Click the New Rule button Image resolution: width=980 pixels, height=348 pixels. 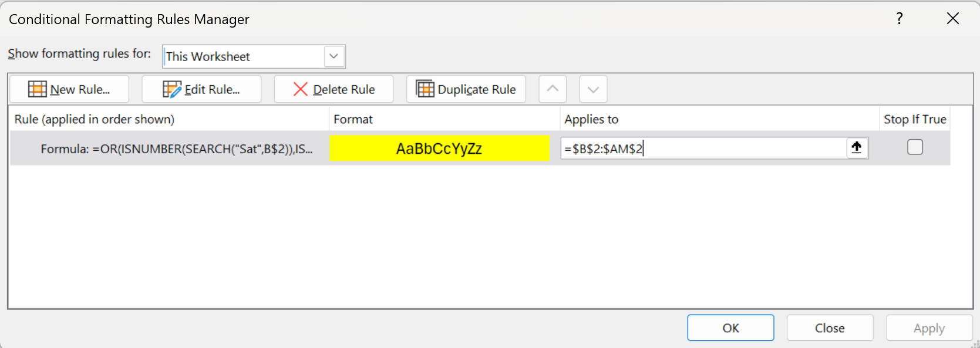click(x=69, y=89)
